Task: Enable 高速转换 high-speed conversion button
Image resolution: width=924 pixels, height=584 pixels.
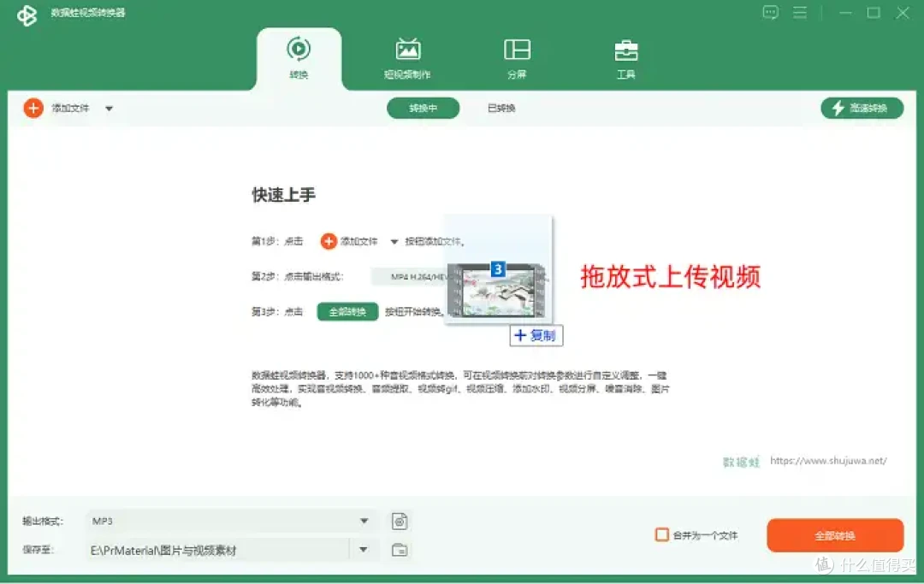Action: tap(862, 109)
